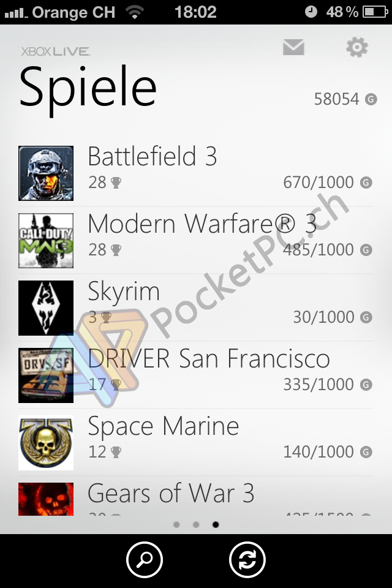Tap the trophy icon under Battlefield 3

pyautogui.click(x=116, y=183)
